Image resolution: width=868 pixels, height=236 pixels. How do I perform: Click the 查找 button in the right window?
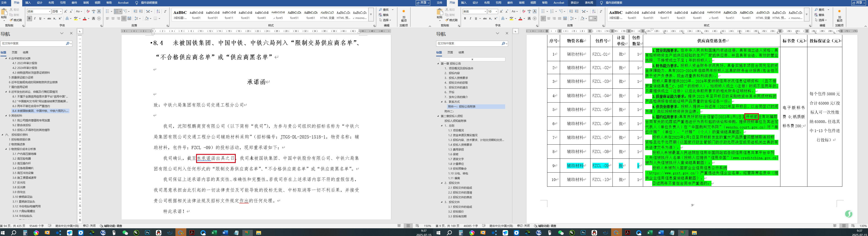pyautogui.click(x=819, y=10)
